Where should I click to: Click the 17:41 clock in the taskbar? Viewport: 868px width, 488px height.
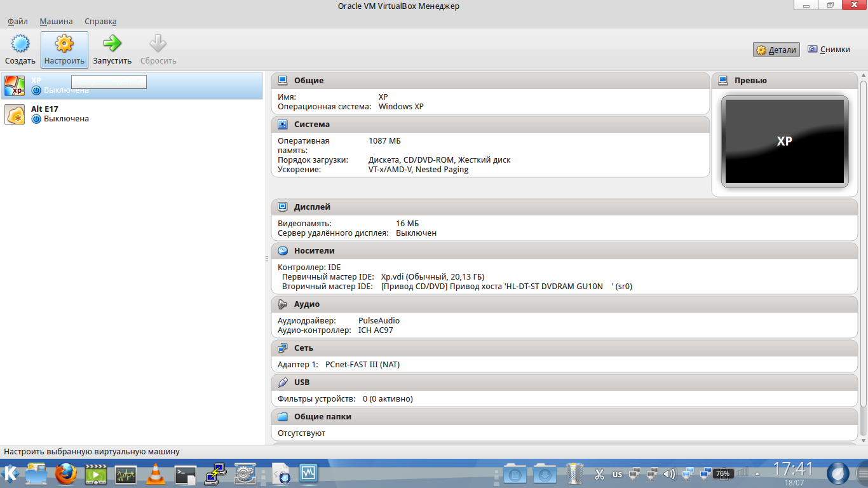pos(793,470)
